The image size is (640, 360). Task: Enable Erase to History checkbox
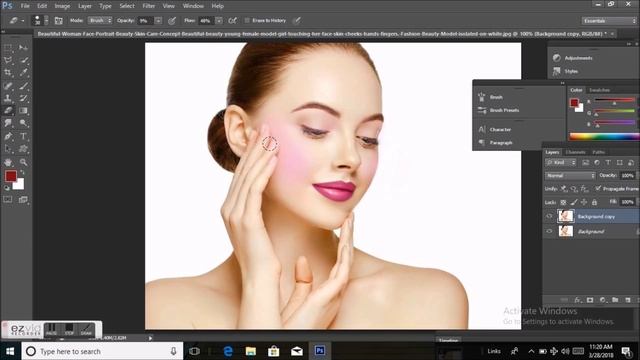click(x=247, y=20)
